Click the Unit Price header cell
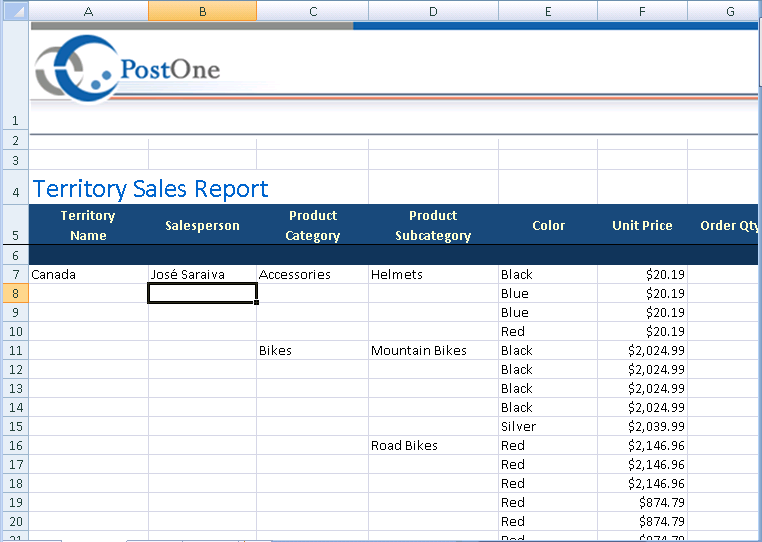762x542 pixels. [x=642, y=225]
